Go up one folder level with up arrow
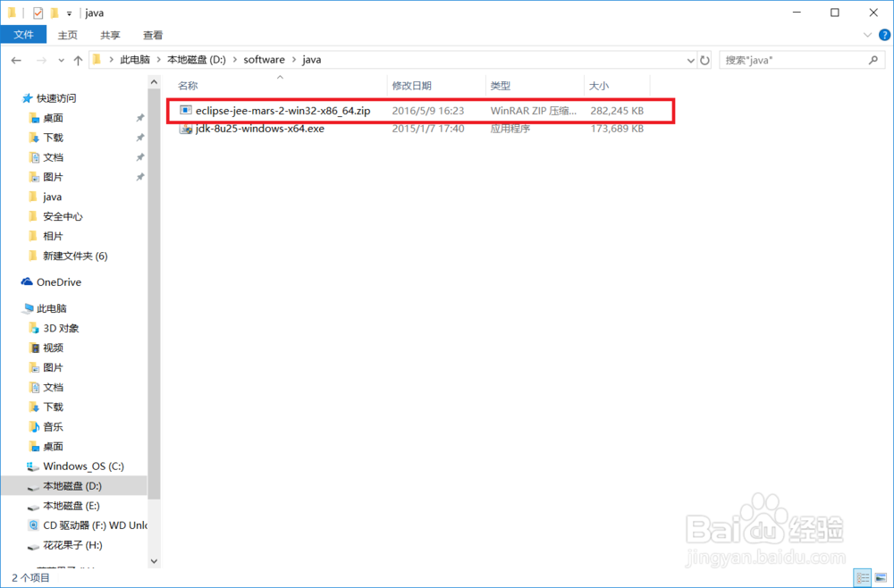Image resolution: width=894 pixels, height=588 pixels. pos(78,60)
